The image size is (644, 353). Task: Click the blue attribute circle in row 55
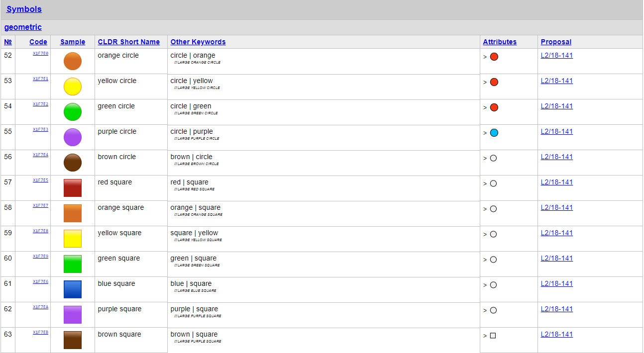(x=494, y=133)
